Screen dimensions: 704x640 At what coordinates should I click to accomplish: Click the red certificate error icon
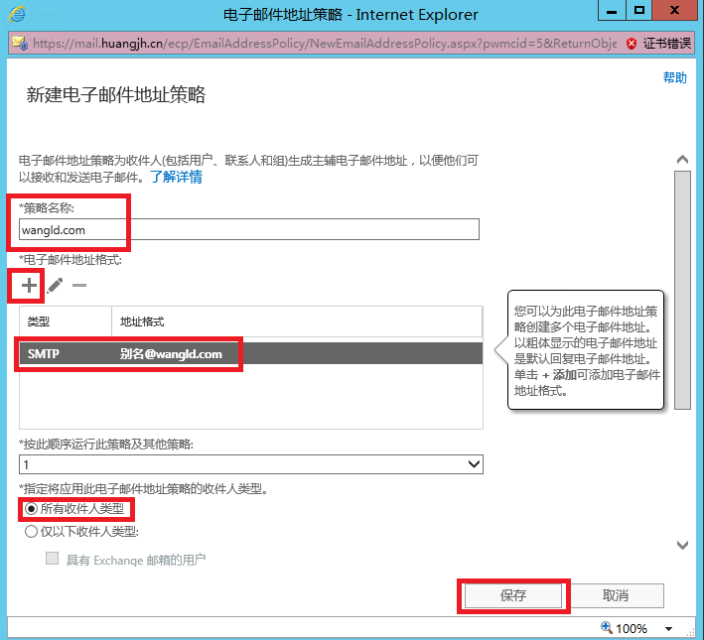[x=631, y=44]
